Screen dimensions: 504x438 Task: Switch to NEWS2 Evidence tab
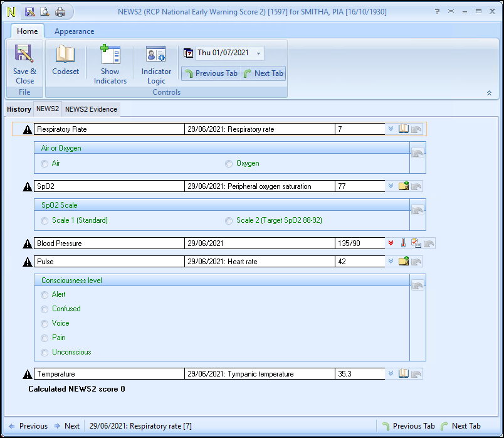[x=91, y=109]
